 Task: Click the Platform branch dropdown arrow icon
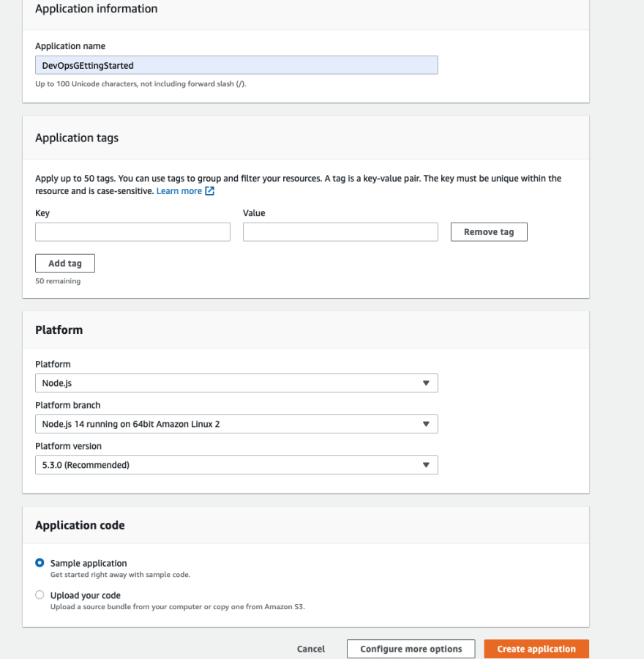[426, 424]
